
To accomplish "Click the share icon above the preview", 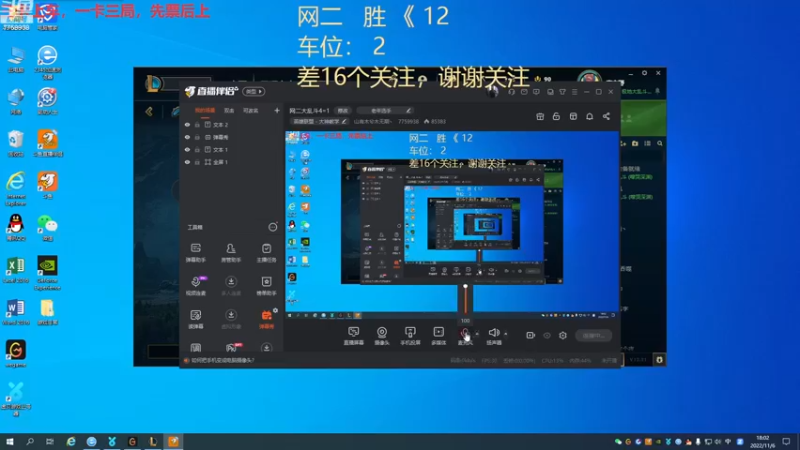I will point(606,116).
